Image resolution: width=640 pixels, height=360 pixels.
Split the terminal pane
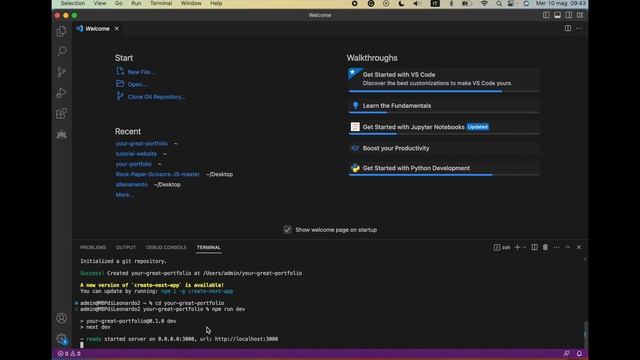point(534,247)
